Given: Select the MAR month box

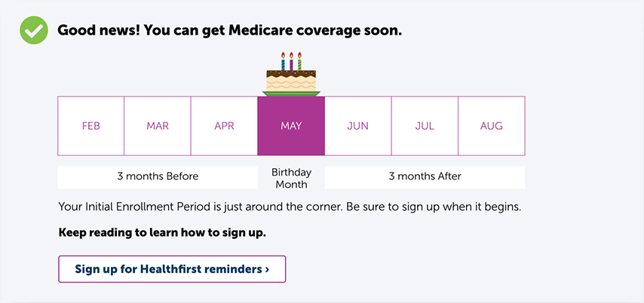Looking at the screenshot, I should [158, 126].
